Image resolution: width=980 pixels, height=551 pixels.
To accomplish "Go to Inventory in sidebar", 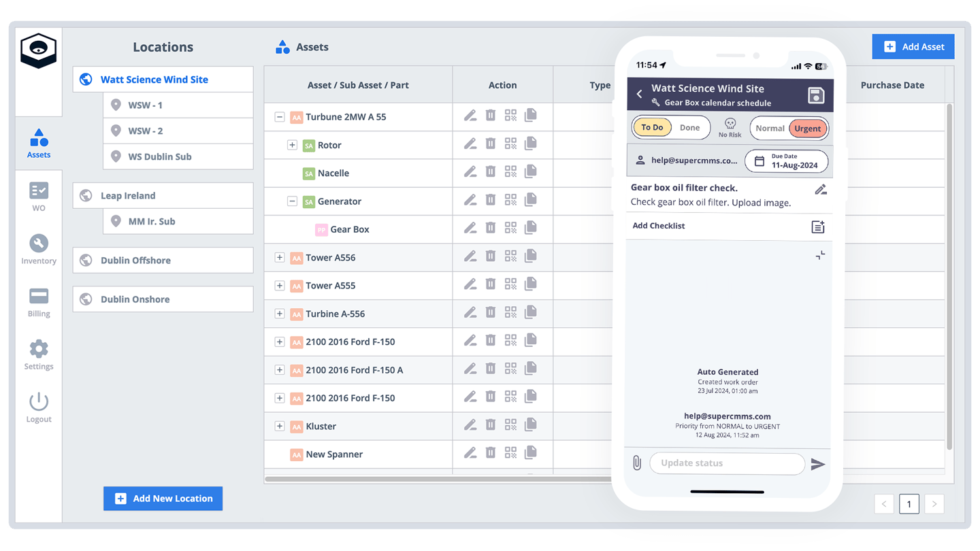I will coord(39,250).
